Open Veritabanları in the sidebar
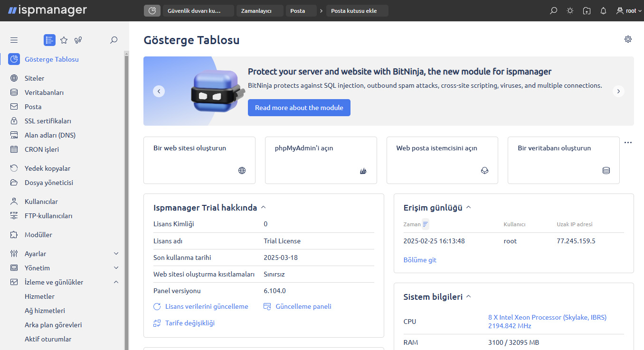The height and width of the screenshot is (350, 644). [44, 92]
